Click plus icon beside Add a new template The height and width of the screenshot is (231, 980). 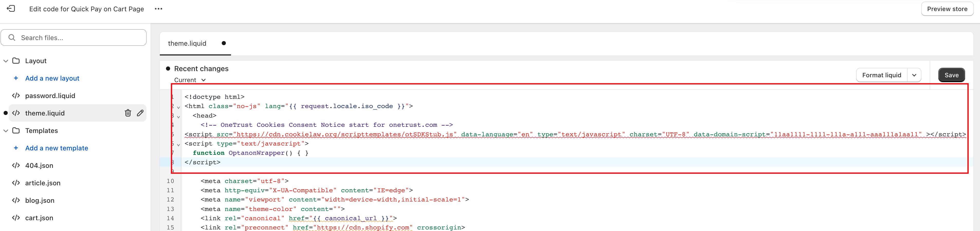coord(16,148)
